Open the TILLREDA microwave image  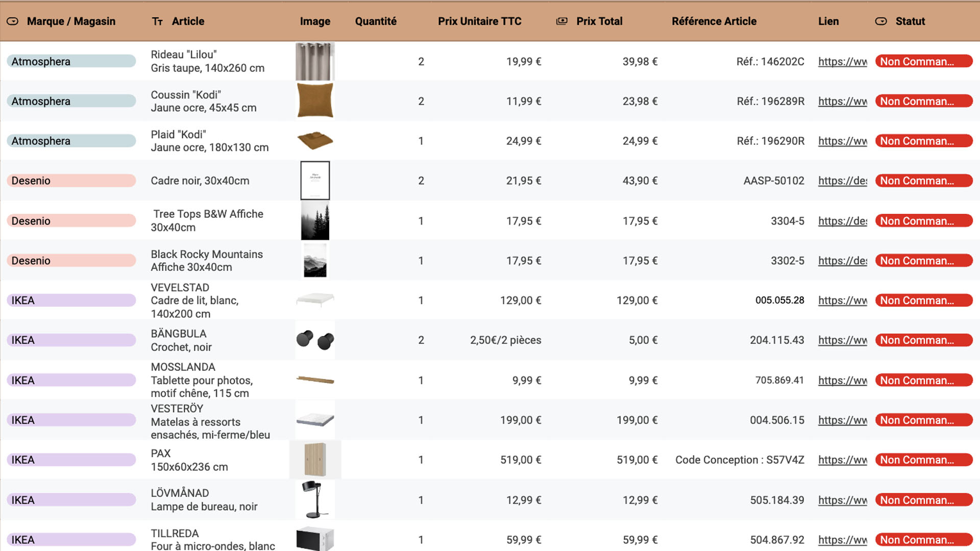315,539
